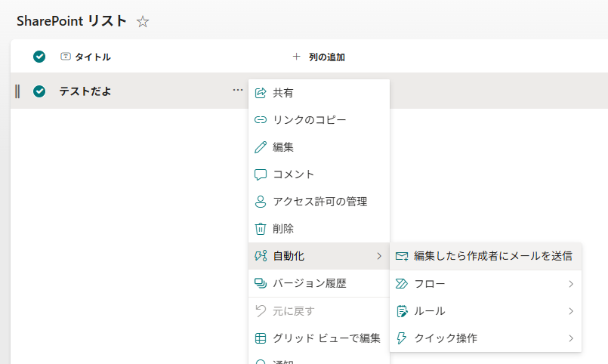
Task: Expand the ルール submenu arrow
Action: point(571,311)
